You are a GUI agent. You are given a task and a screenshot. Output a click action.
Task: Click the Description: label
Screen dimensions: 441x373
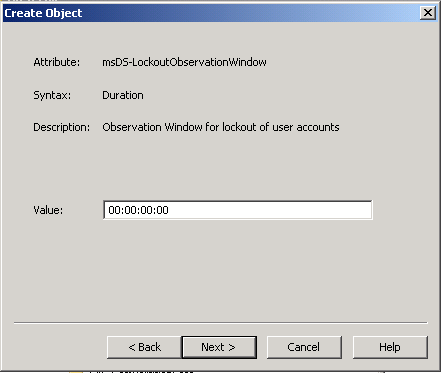coord(61,127)
